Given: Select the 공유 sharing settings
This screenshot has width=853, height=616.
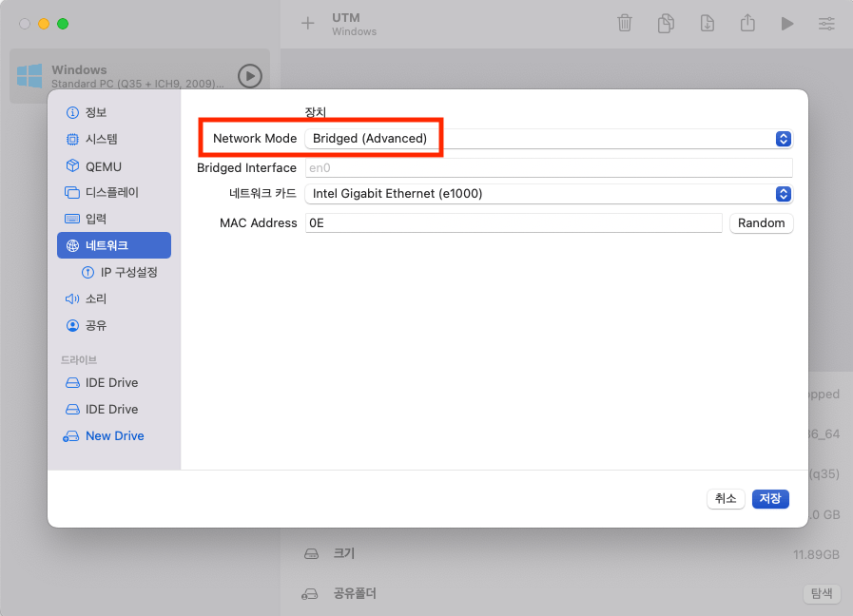Looking at the screenshot, I should pos(98,324).
